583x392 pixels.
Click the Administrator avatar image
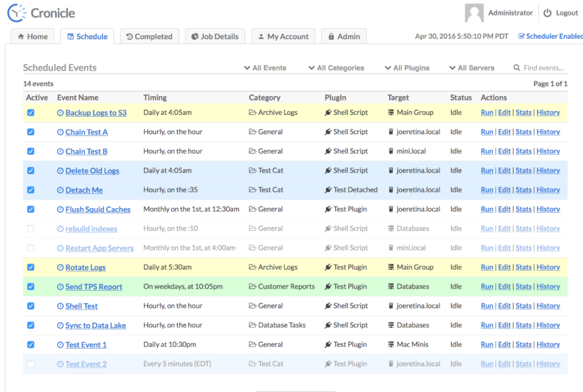click(x=474, y=13)
